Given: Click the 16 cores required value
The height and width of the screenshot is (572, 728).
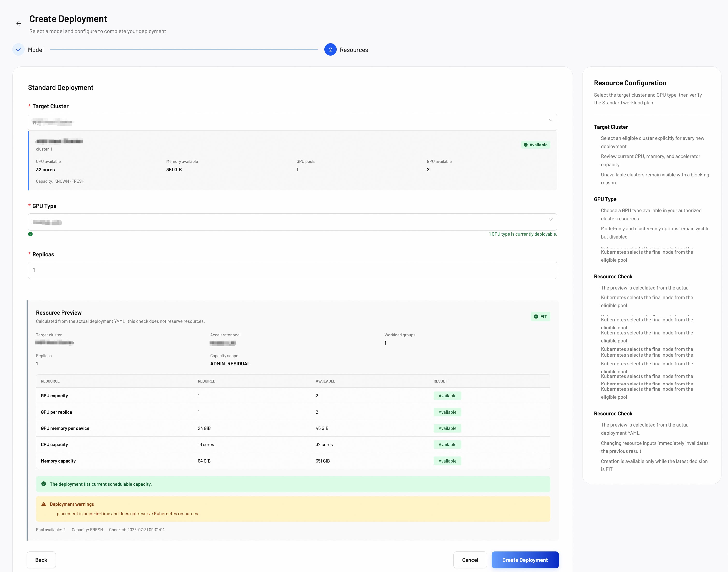Looking at the screenshot, I should (206, 445).
